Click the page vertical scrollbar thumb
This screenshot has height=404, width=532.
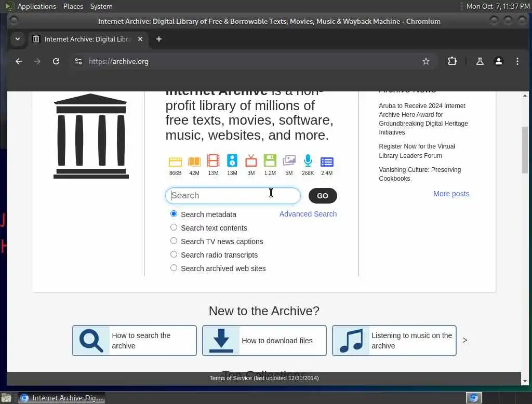point(525,150)
